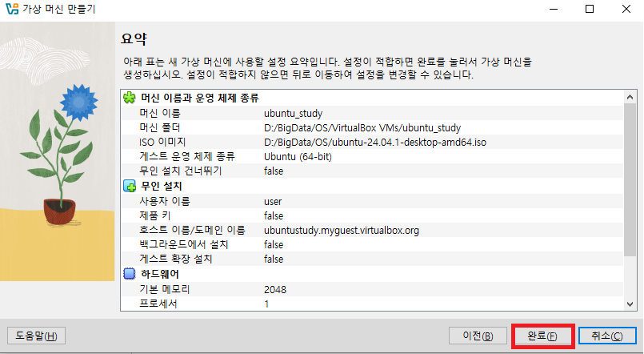
Task: Click the D:/BigData/OS/VirtualBox VMs/ubuntu_study folder path
Action: pos(362,128)
